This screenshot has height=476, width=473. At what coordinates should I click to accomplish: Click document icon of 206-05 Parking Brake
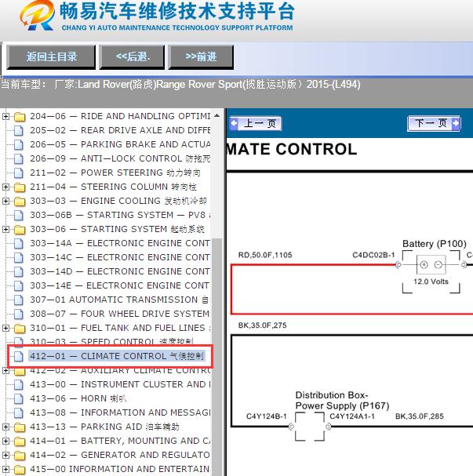click(19, 145)
